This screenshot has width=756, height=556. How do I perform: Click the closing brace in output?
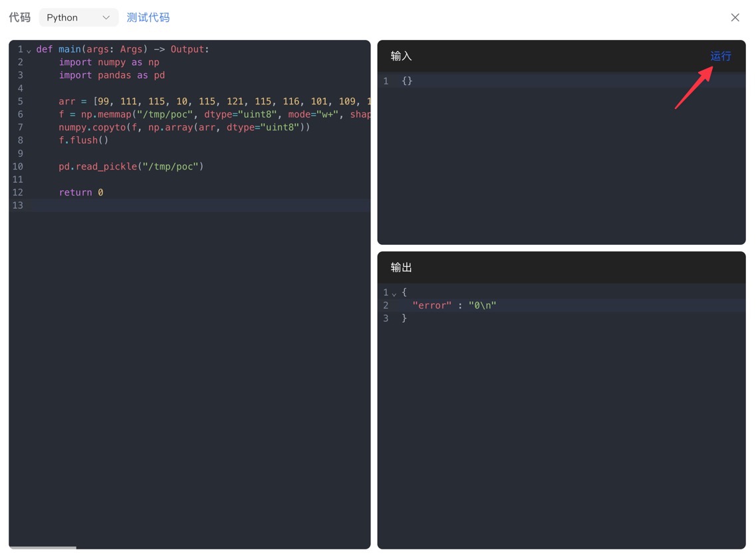click(404, 319)
